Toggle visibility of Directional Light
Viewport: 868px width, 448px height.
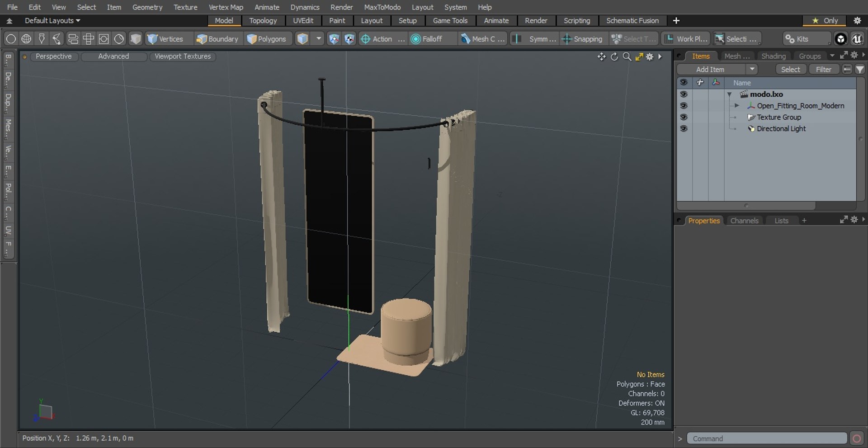[x=684, y=128]
